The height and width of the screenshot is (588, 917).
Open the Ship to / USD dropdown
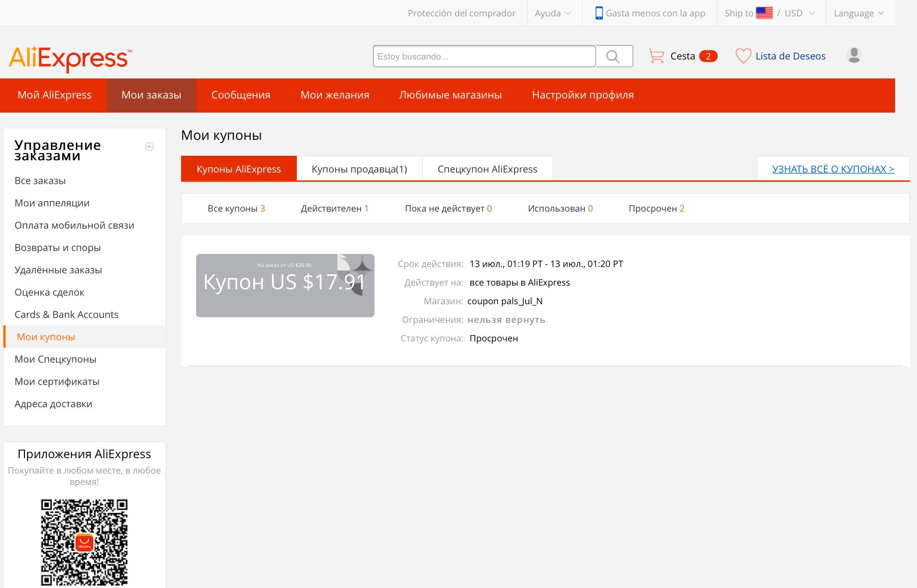[x=770, y=13]
